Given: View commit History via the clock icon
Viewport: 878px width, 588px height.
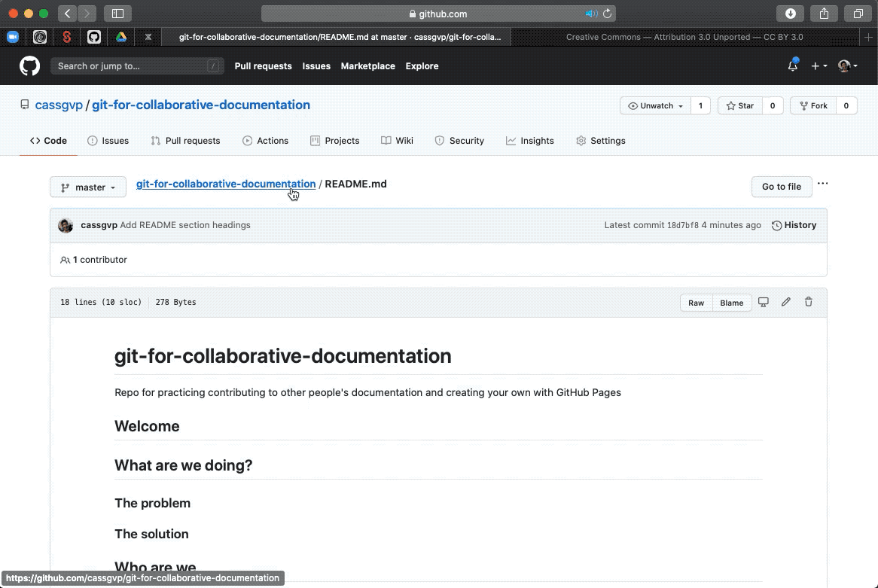Looking at the screenshot, I should click(776, 225).
